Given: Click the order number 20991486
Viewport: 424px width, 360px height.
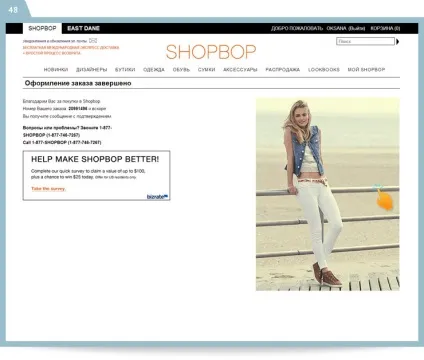Looking at the screenshot, I should [x=78, y=109].
